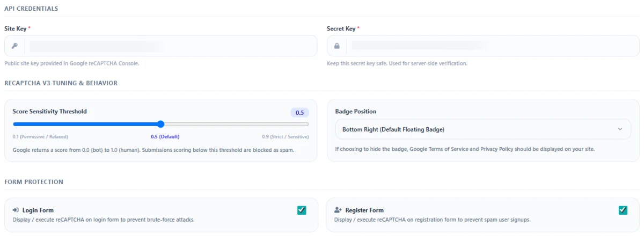This screenshot has width=644, height=241.
Task: Click the 'If choosing to hide the badge' note
Action: [465, 149]
